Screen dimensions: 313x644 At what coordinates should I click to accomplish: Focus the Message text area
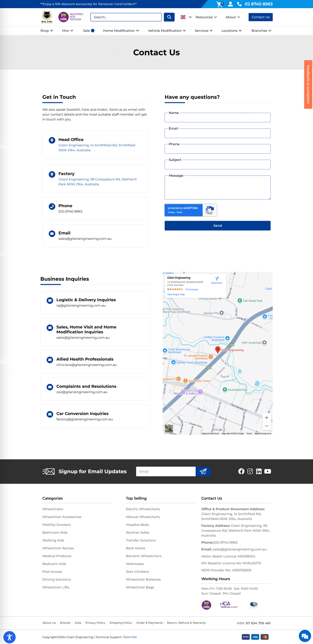(x=217, y=187)
